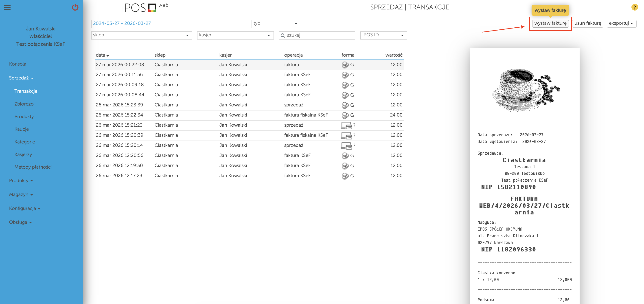Viewport: 644px width, 304px height.
Task: Click the yellow help question mark icon
Action: (634, 7)
